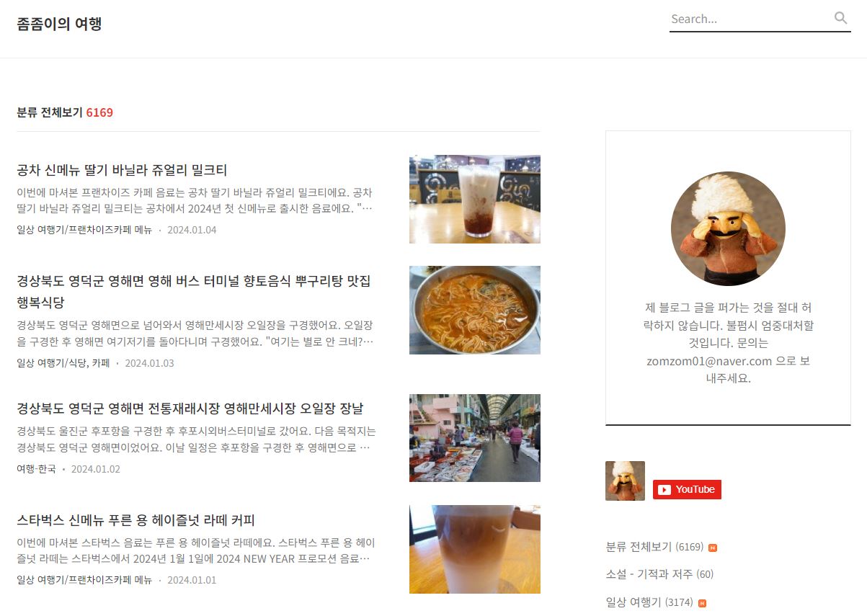Click the date 2024.01.03

(x=149, y=363)
